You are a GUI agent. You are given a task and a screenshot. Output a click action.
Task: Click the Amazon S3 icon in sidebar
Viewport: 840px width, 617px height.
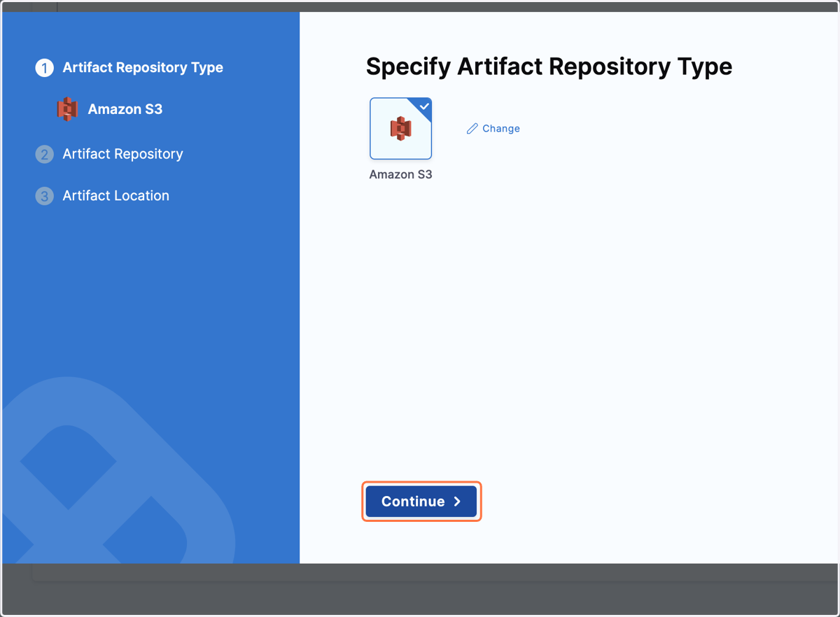click(x=67, y=109)
